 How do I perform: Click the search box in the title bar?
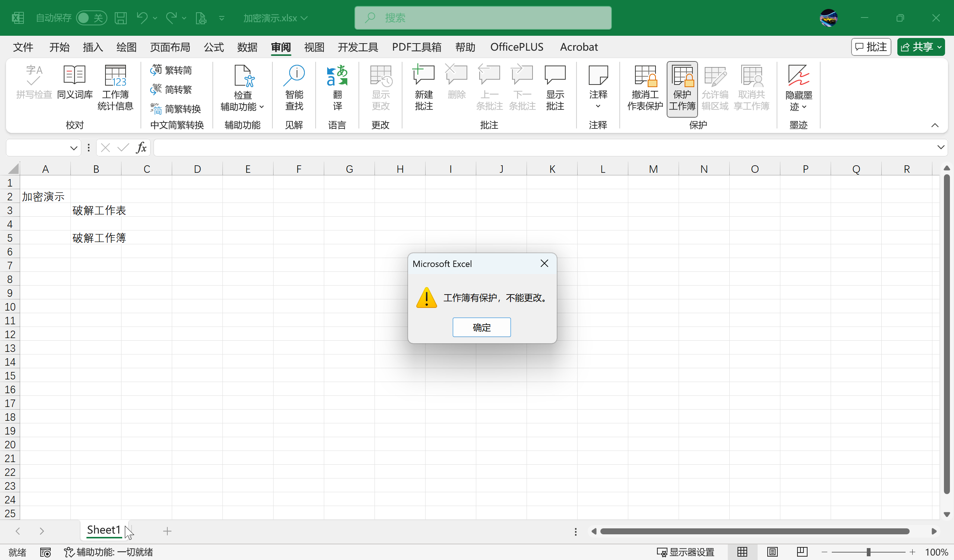tap(483, 18)
